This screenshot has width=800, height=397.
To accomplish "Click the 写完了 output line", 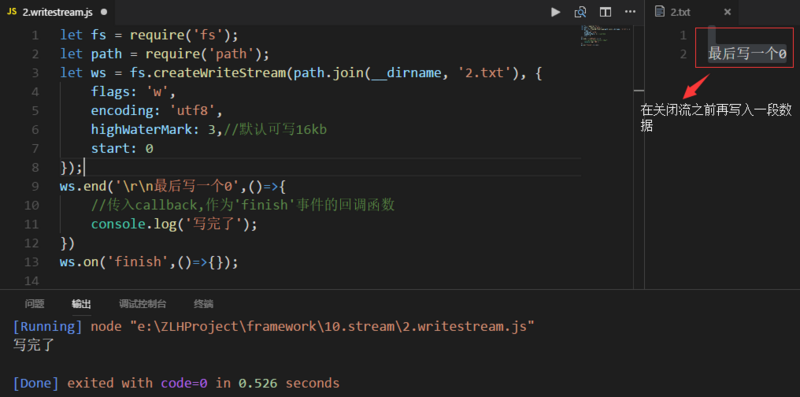I will (x=34, y=345).
